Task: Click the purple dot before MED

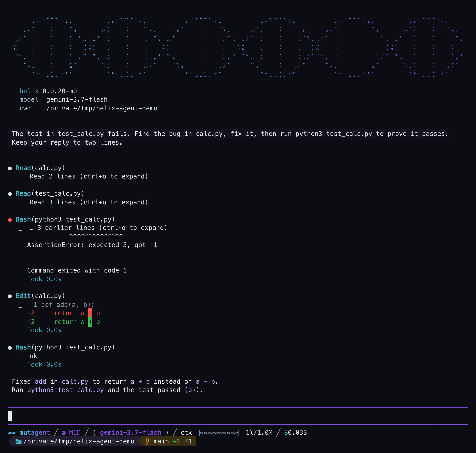Action: 63,433
